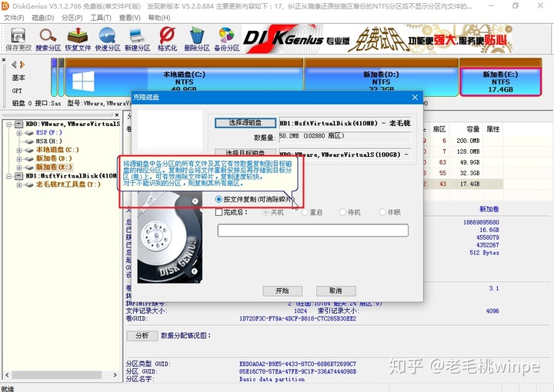Collapse the HD1 MsftVirtualDisk tree node
The width and height of the screenshot is (554, 392).
click(8, 176)
